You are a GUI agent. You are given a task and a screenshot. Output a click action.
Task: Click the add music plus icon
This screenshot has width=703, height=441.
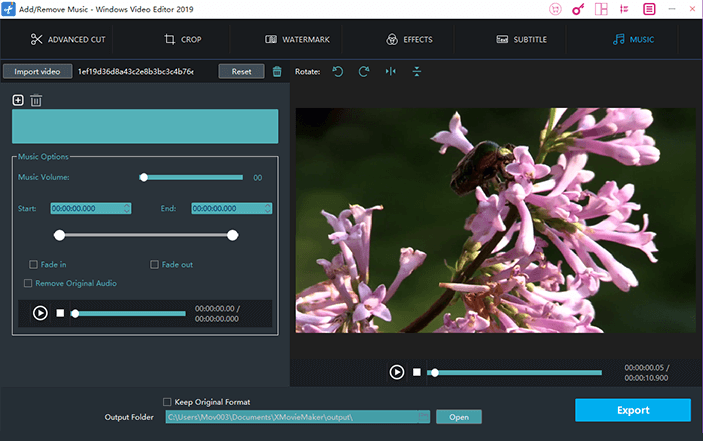18,100
